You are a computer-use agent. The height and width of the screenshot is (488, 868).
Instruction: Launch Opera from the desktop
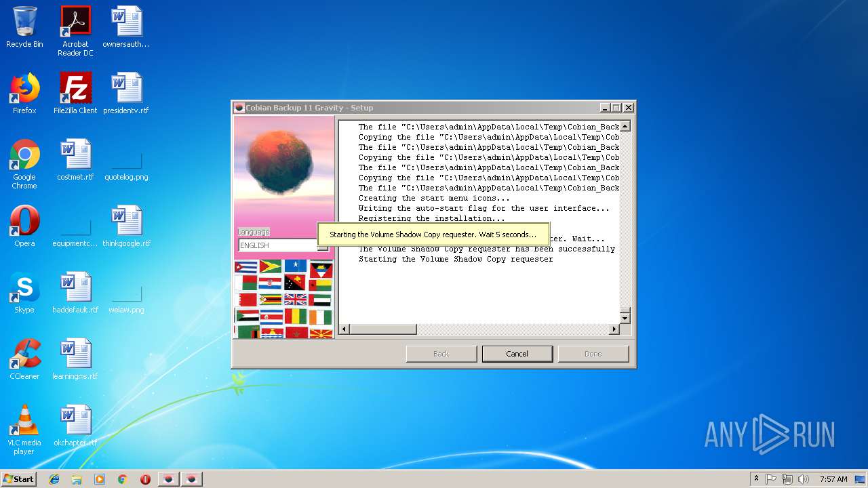[x=24, y=226]
